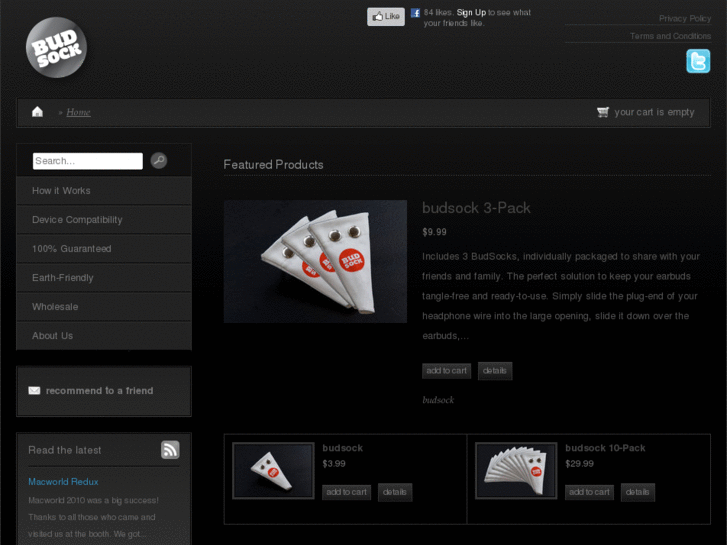Click the shopping cart icon
The image size is (727, 545).
tap(603, 112)
